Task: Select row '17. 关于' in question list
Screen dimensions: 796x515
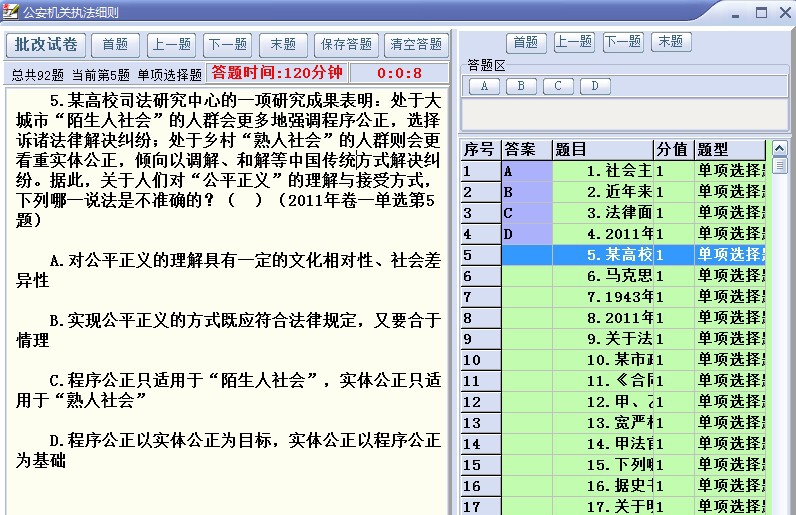Action: click(613, 506)
